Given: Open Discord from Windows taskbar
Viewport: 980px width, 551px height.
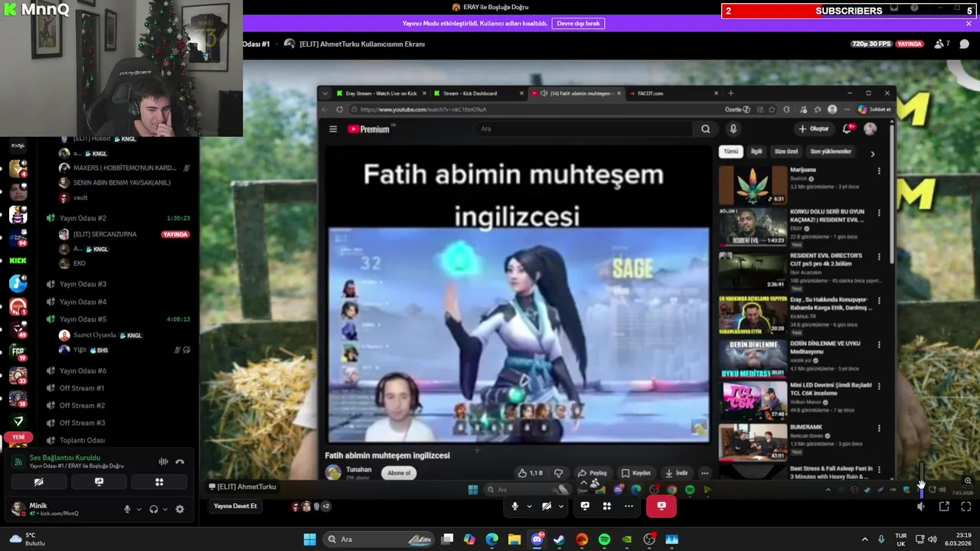Looking at the screenshot, I should (537, 540).
